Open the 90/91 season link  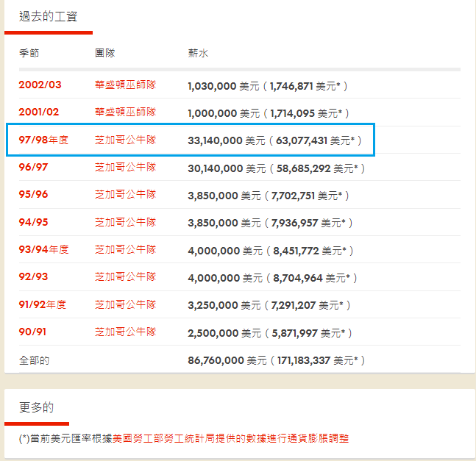pyautogui.click(x=34, y=333)
